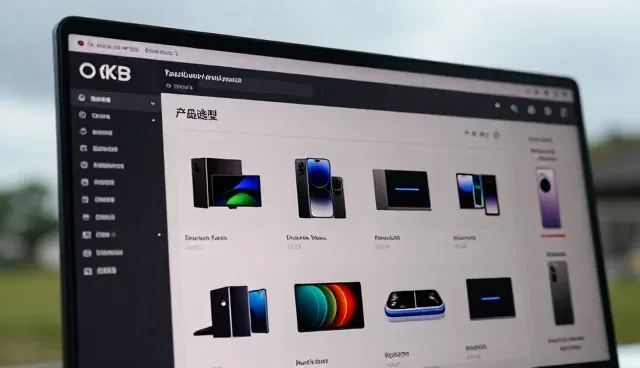The width and height of the screenshot is (640, 368).
Task: Click product name link under folding phone
Action: pyautogui.click(x=206, y=237)
